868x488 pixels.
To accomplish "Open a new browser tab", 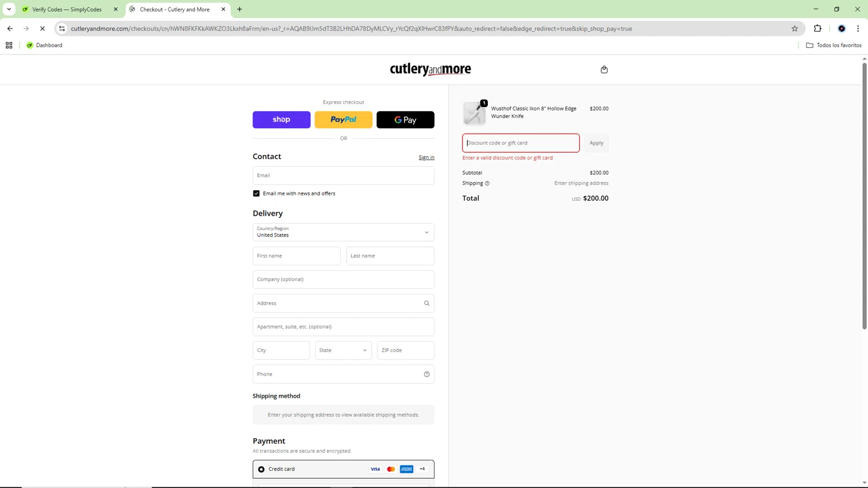I will [240, 9].
